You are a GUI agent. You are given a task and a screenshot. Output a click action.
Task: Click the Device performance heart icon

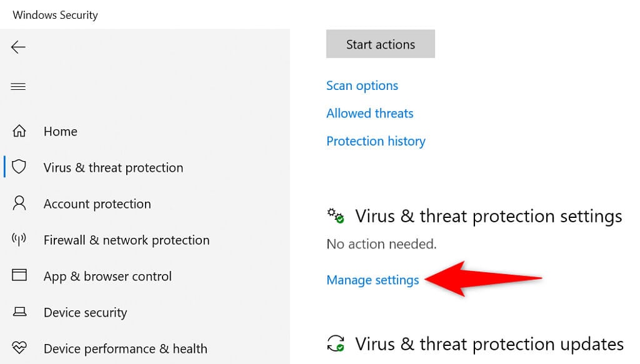coord(19,348)
